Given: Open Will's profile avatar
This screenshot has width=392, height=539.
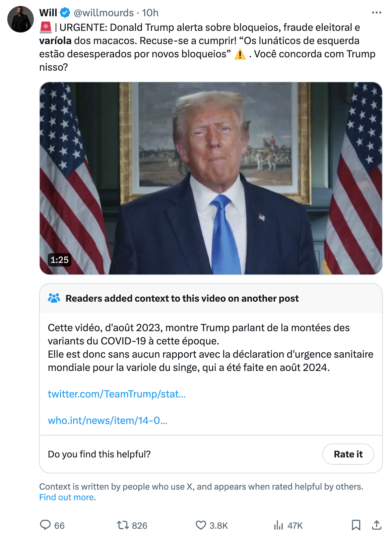Looking at the screenshot, I should point(21,19).
